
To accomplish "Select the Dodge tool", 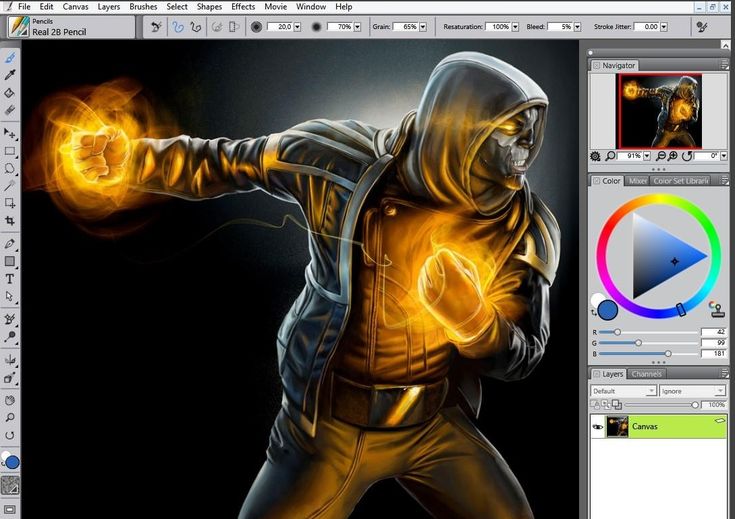I will [10, 337].
